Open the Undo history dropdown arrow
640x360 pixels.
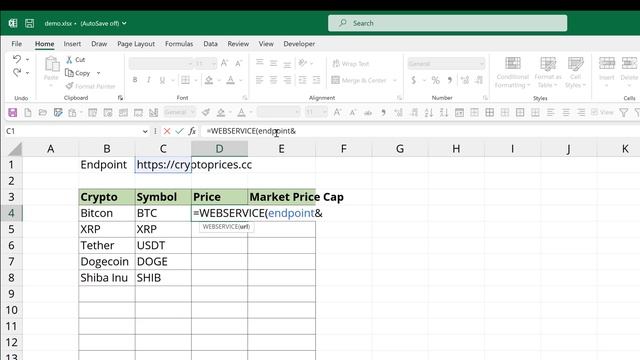[27, 60]
